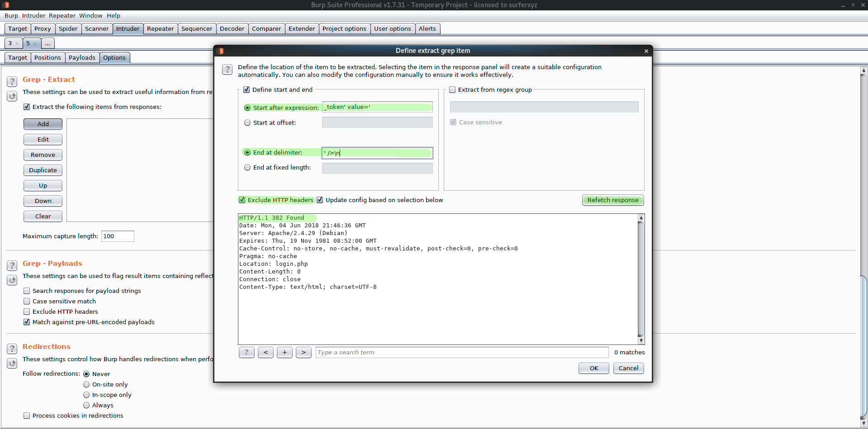Switch to Intruder Positions sub-tab

[47, 57]
